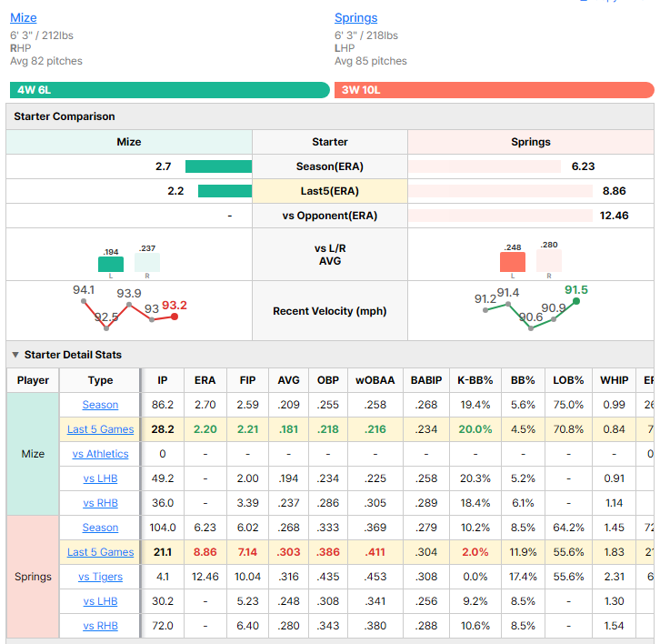Click Springs' vs Tigers ERA 12.46
660x644 pixels.
click(205, 577)
